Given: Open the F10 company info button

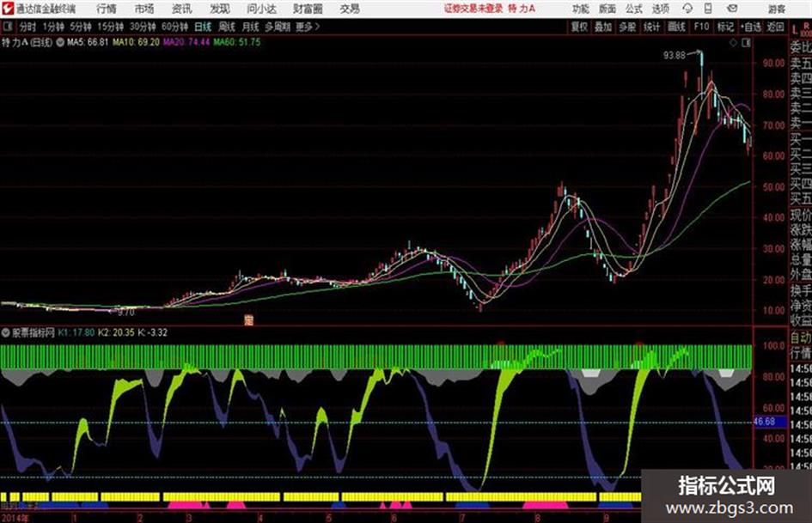Looking at the screenshot, I should pyautogui.click(x=701, y=27).
